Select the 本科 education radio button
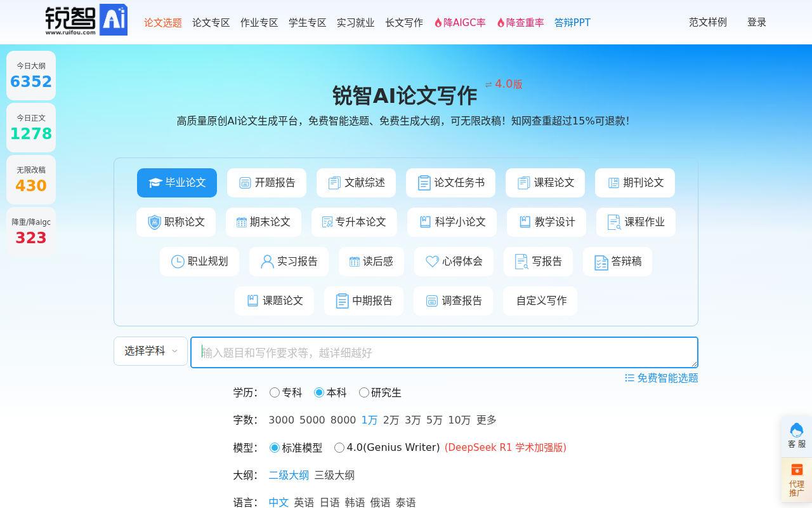The image size is (812, 508). [319, 392]
